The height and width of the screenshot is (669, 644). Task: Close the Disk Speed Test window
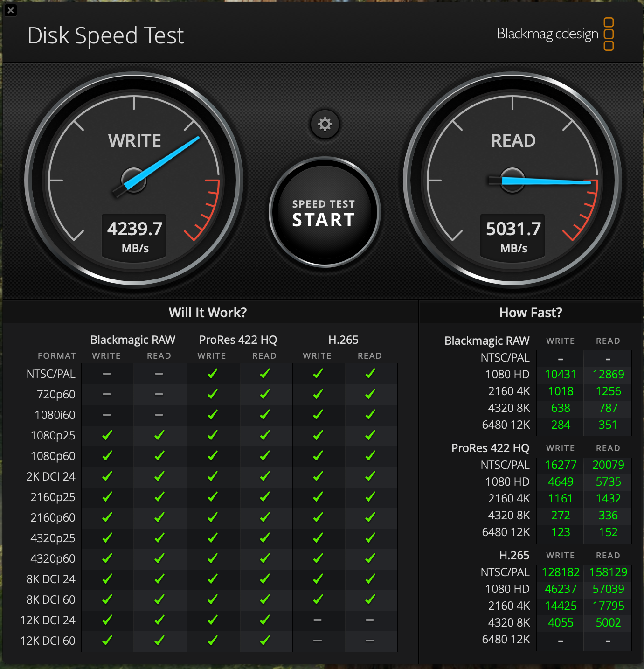[11, 10]
